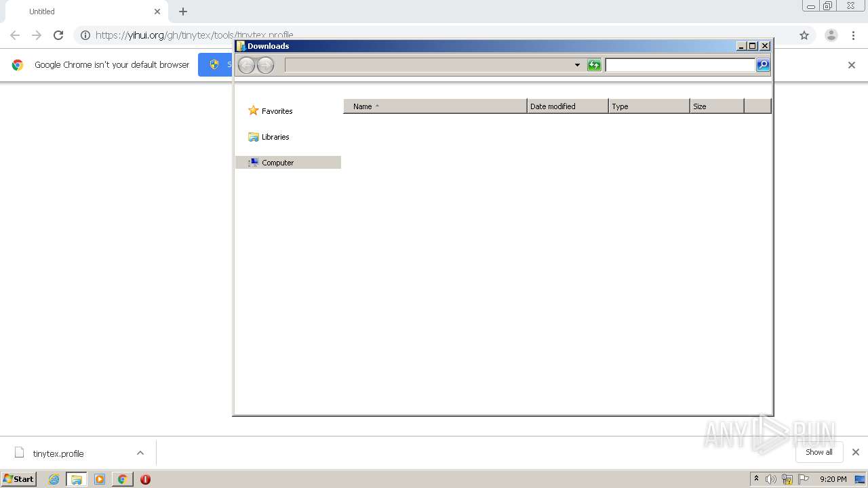
Task: Close the Chrome downloads bar
Action: pyautogui.click(x=856, y=452)
